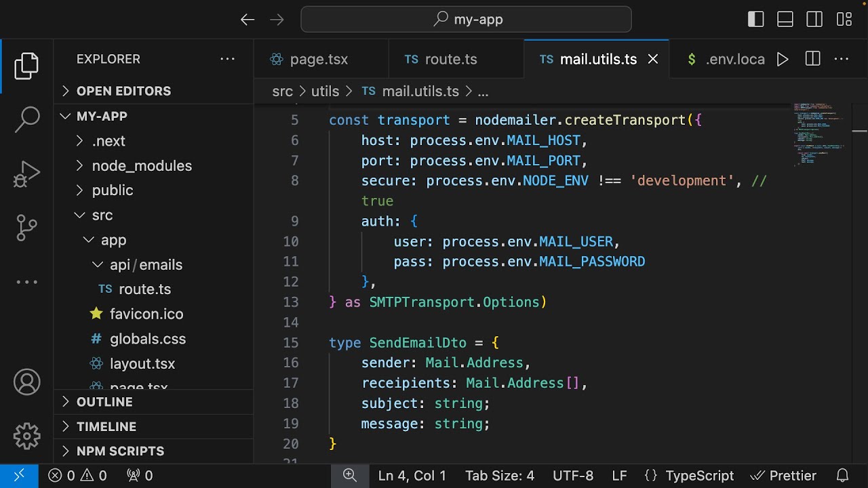This screenshot has height=488, width=868.
Task: Open the Manage gear menu
Action: pyautogui.click(x=27, y=436)
